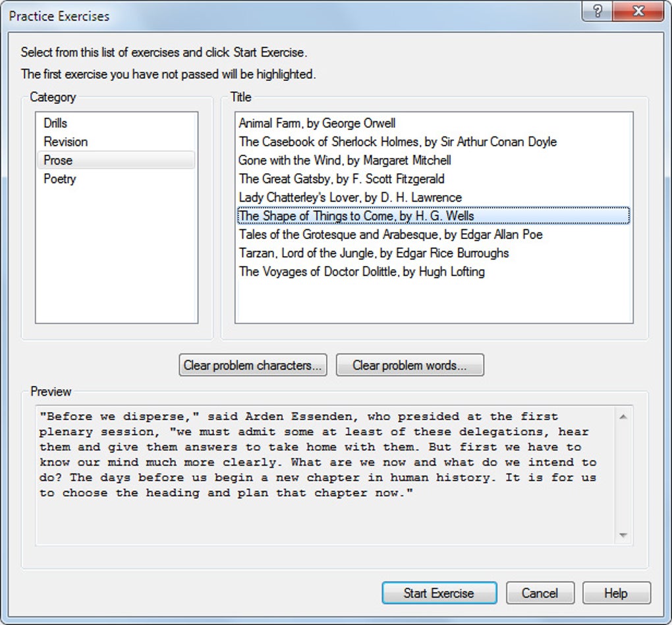Select The Shape of Things to Come
The height and width of the screenshot is (625, 672).
434,215
